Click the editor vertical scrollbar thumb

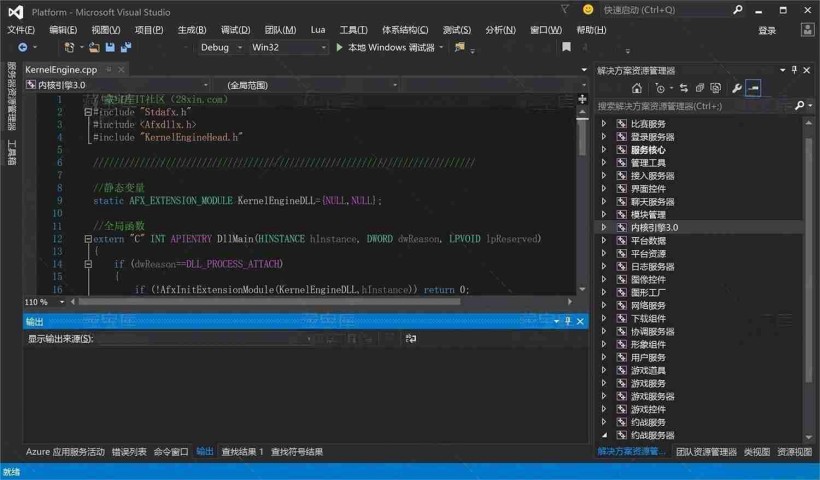coord(582,137)
